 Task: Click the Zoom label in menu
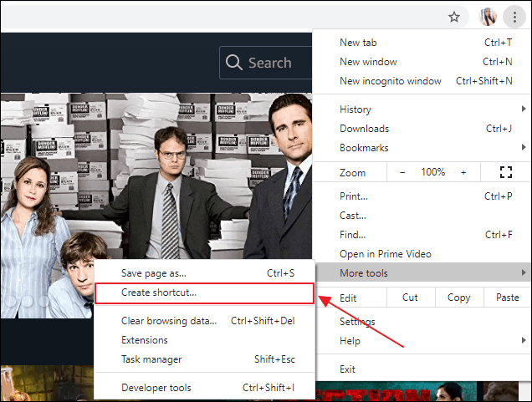click(x=352, y=173)
